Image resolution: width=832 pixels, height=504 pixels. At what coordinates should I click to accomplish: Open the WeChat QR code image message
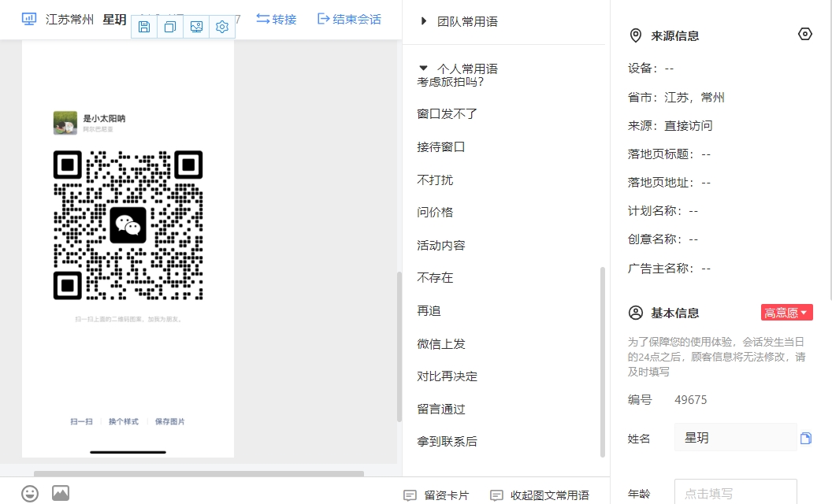[x=128, y=250]
